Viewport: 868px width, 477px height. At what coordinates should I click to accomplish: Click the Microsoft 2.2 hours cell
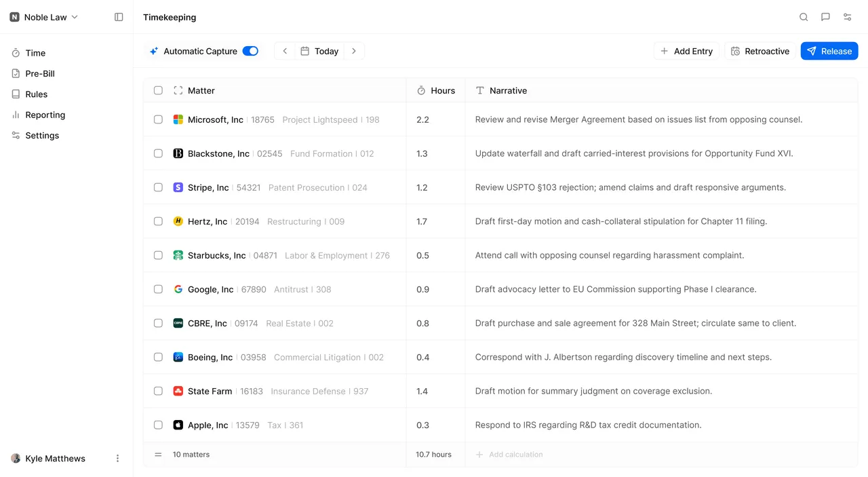click(x=435, y=119)
